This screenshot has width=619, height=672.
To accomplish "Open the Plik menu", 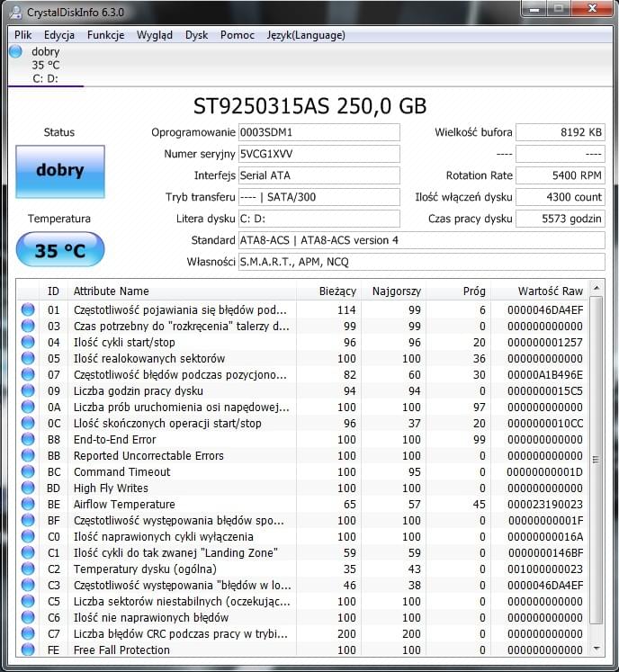I will [x=22, y=35].
